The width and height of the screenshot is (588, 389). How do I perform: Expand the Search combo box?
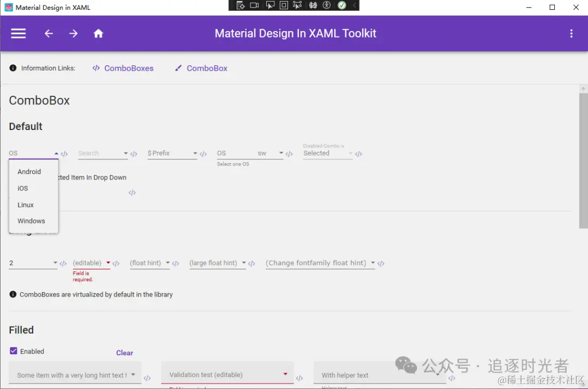(126, 153)
